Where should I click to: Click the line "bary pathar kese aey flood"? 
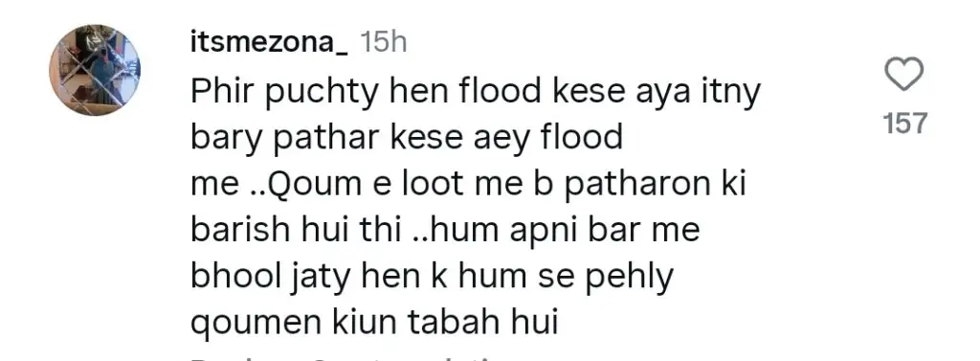pyautogui.click(x=407, y=138)
